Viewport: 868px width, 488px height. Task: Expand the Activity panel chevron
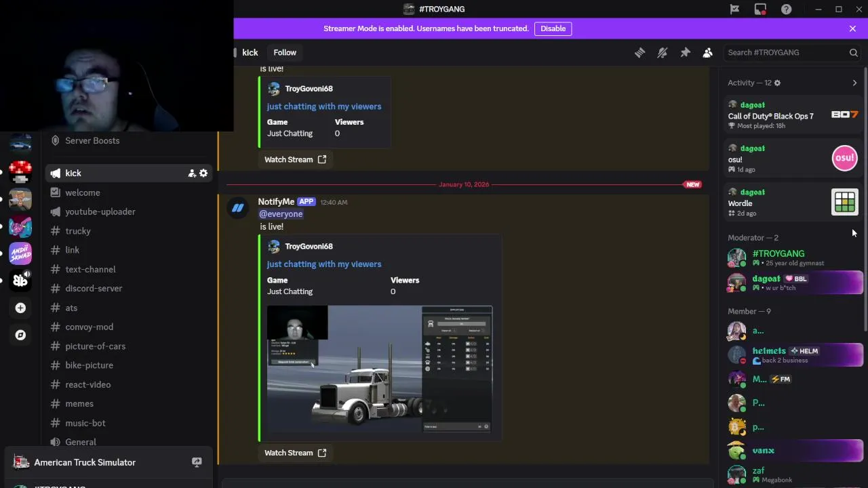(x=854, y=83)
